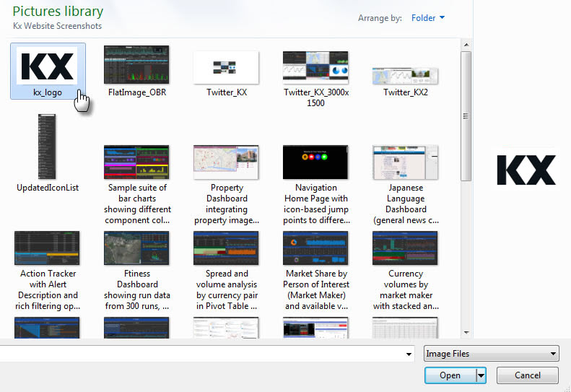Click the Cancel button
571x392 pixels.
(x=528, y=375)
